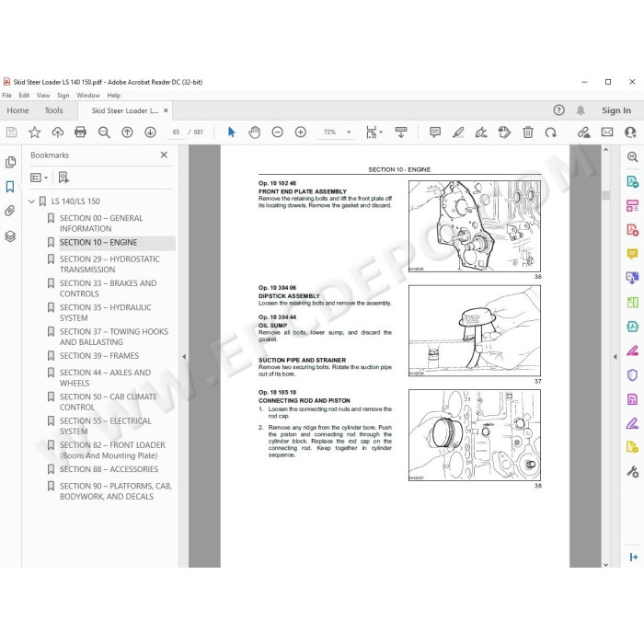Open the sign document pen tool
This screenshot has width=644, height=644.
(481, 132)
